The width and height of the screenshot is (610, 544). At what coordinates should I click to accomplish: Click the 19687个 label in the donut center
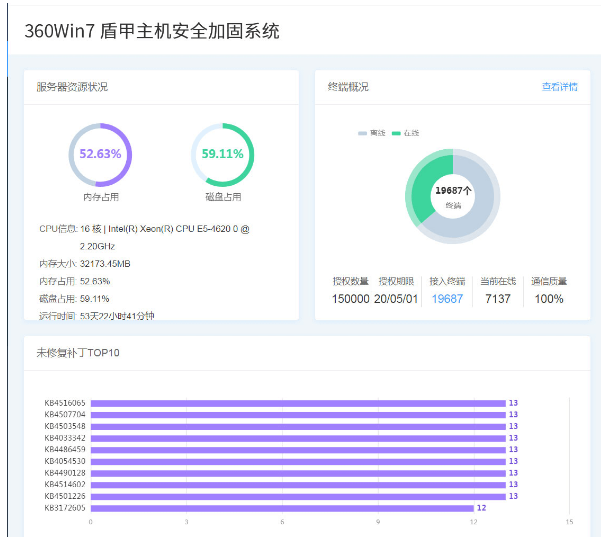point(453,190)
